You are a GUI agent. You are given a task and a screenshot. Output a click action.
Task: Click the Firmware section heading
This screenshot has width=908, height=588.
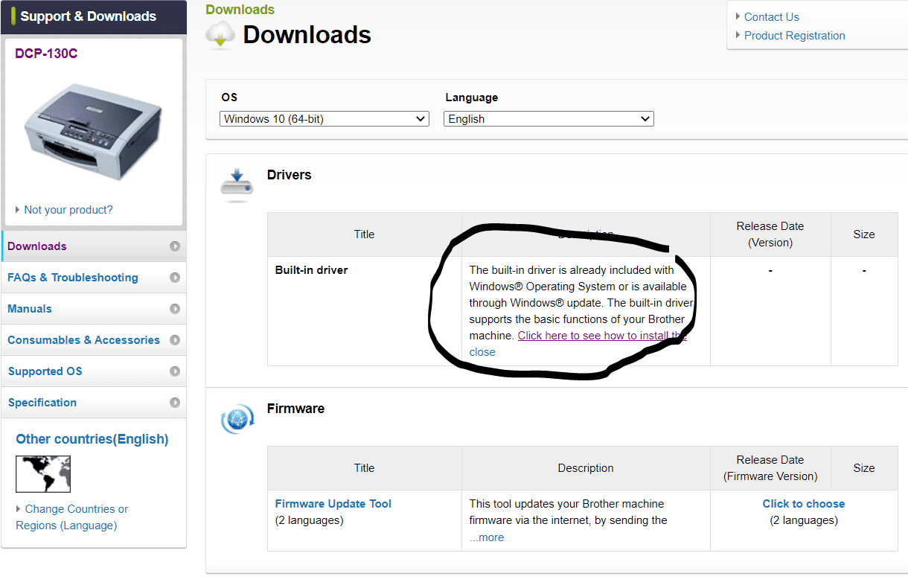[296, 409]
